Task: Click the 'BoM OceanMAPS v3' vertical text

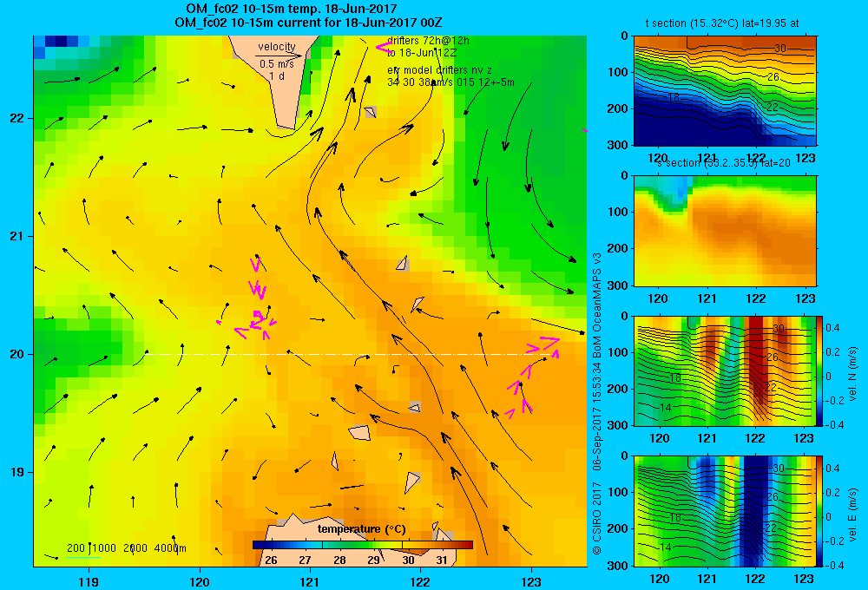Action: [597, 304]
